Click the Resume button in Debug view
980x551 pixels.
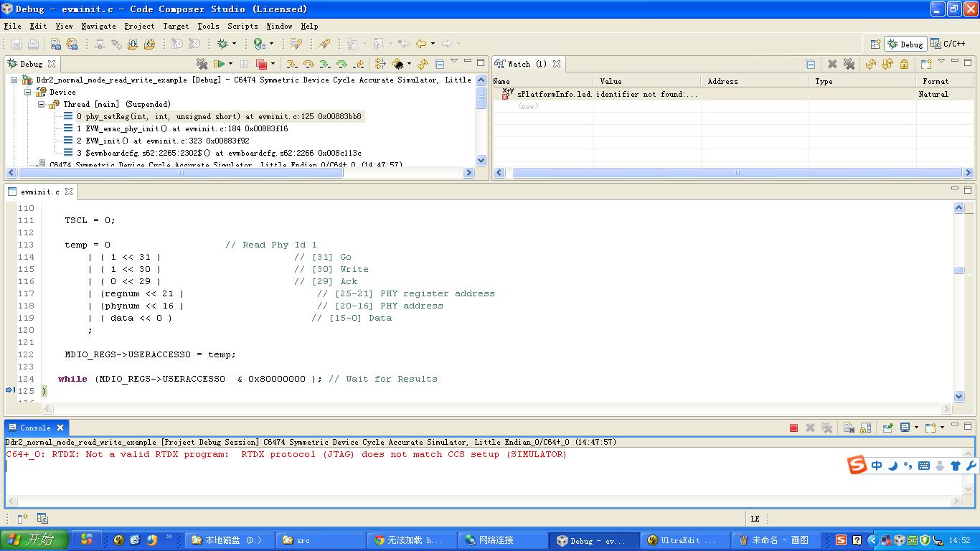point(219,64)
